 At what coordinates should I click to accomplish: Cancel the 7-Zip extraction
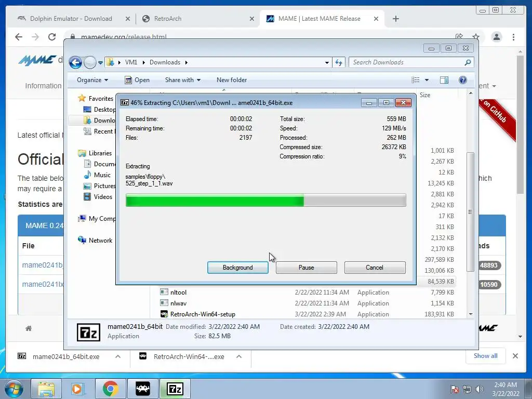tap(375, 268)
